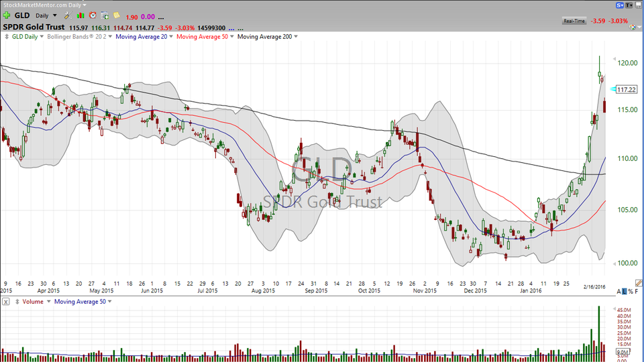
Task: Select the drawing pencil tool icon
Action: click(638, 283)
